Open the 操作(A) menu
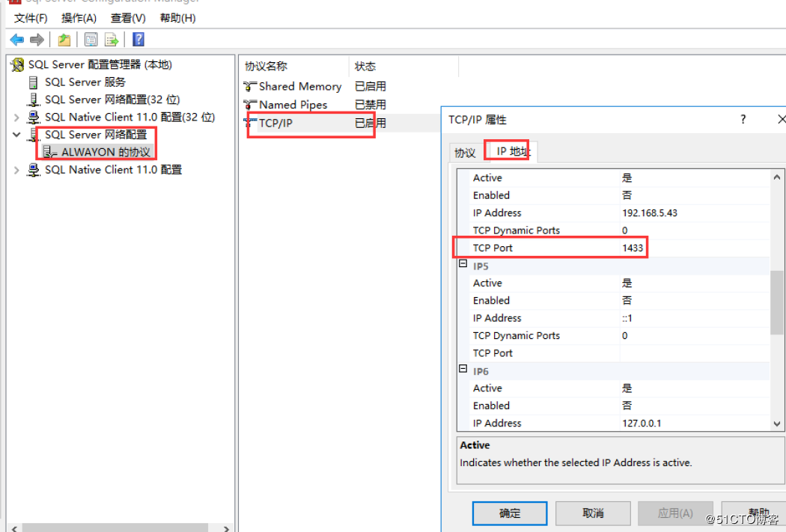The height and width of the screenshot is (532, 786). pos(79,19)
